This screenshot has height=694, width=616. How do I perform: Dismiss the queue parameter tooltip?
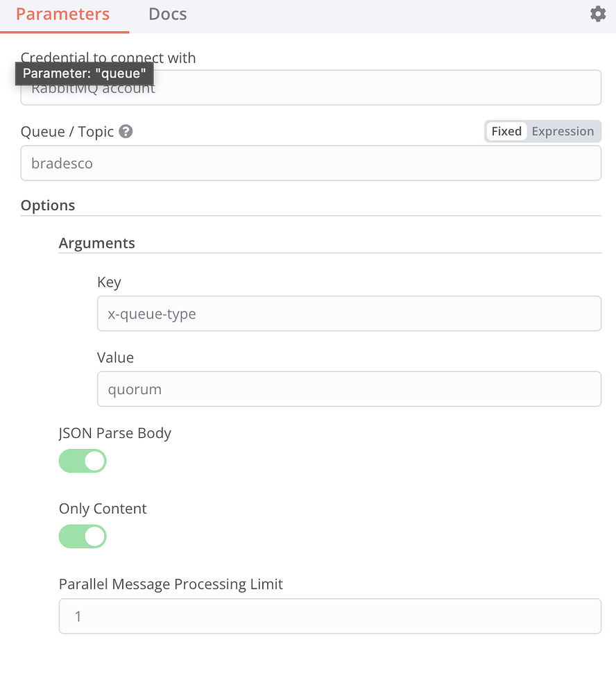coord(84,74)
